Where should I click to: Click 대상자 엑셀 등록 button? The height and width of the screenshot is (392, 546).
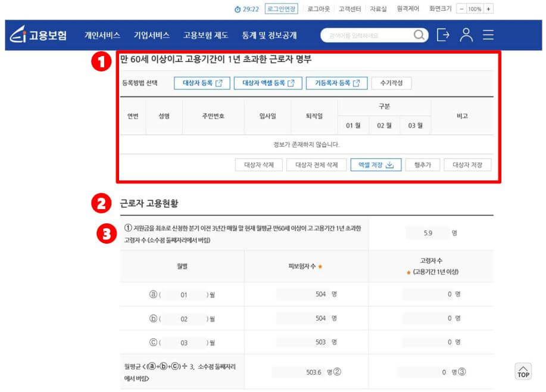[268, 83]
